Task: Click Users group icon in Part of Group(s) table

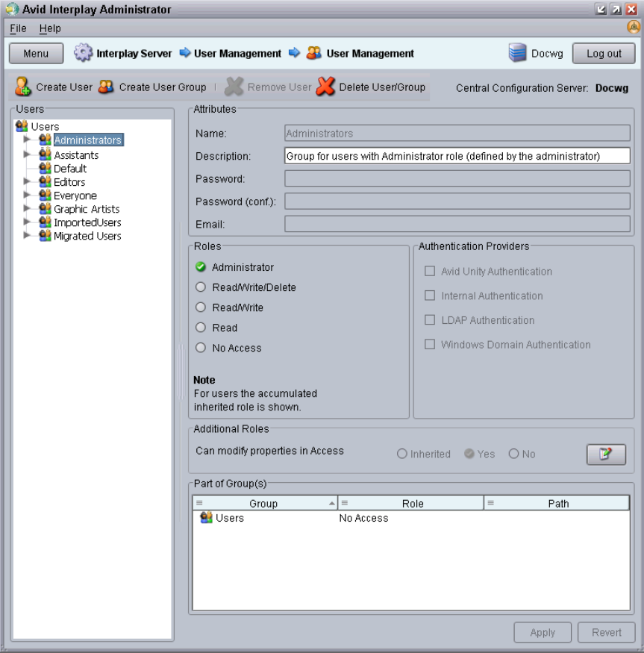Action: (x=206, y=518)
